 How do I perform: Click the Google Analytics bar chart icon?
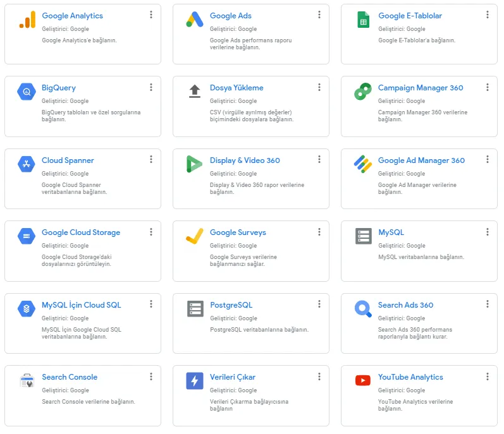click(27, 19)
